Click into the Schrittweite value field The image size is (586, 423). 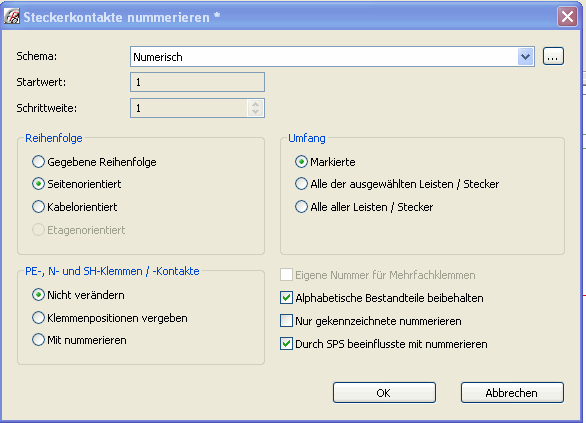[189, 108]
